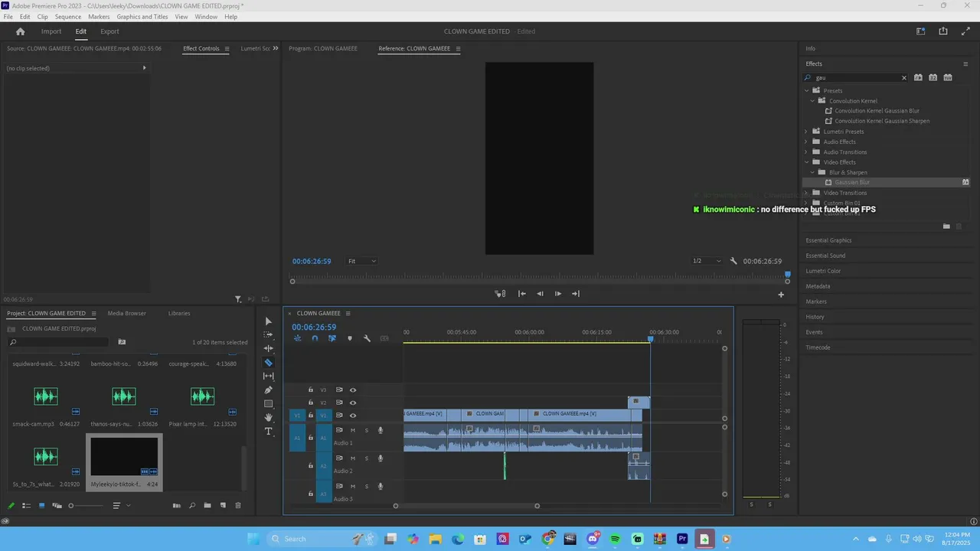Open Workspaces icon in header bar

click(x=921, y=31)
